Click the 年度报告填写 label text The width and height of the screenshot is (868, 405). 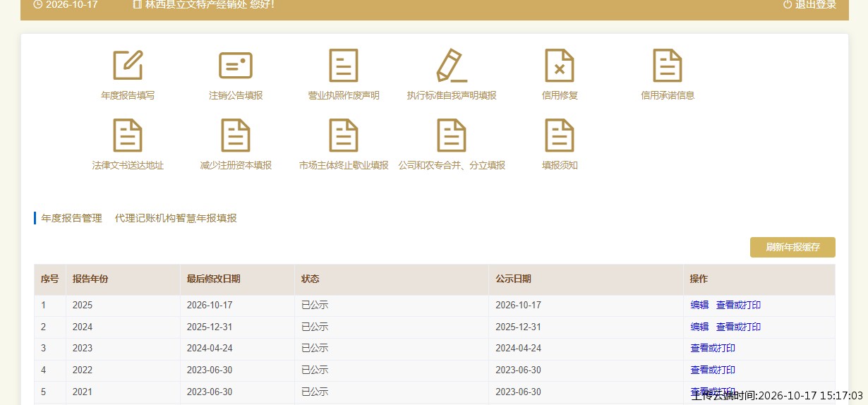pos(128,95)
